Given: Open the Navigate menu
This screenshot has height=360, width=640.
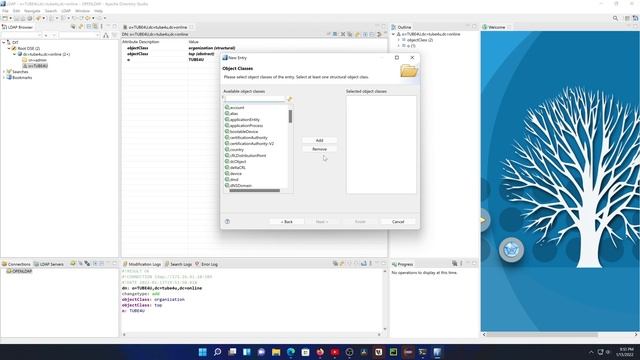Looking at the screenshot, I should 32,11.
